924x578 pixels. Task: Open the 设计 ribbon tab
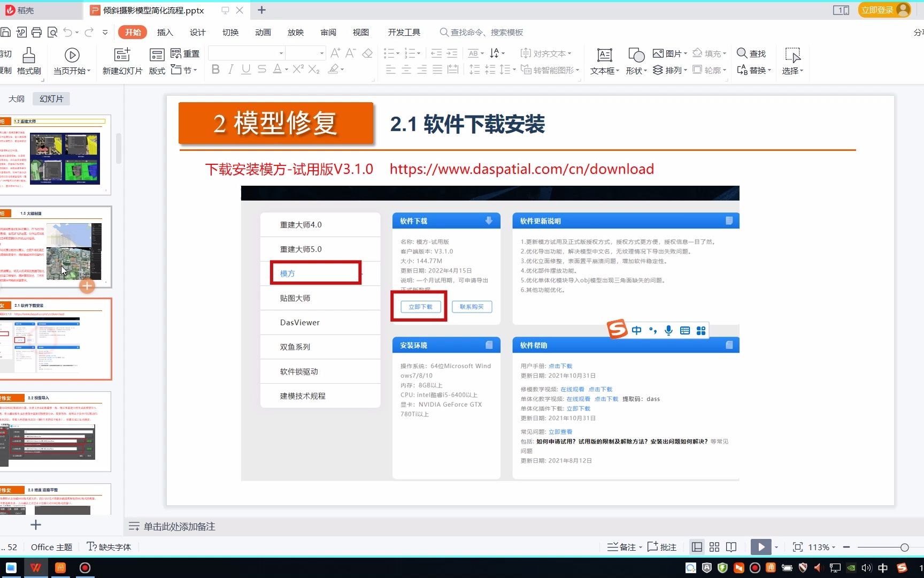[197, 32]
